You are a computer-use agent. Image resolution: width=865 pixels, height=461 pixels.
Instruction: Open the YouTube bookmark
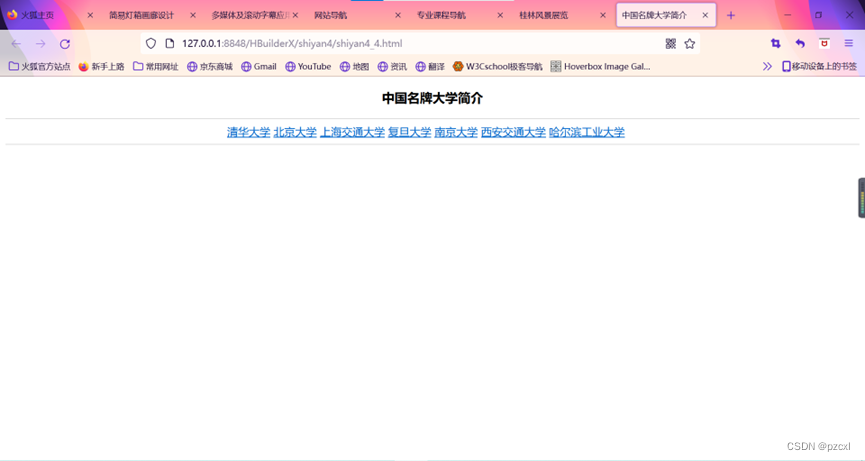(308, 66)
